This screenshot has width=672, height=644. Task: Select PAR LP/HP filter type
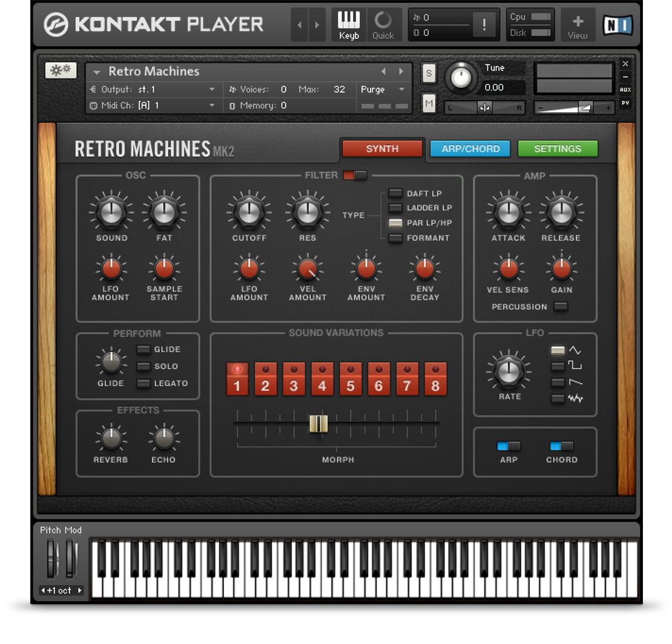395,223
